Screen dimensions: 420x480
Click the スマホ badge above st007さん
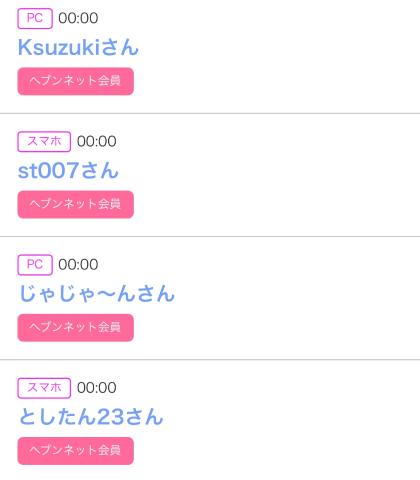tap(44, 142)
